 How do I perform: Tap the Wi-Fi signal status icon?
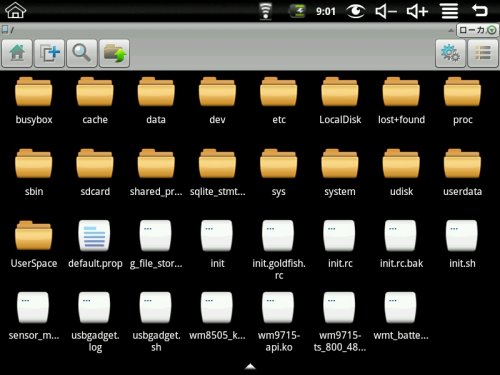coord(265,11)
